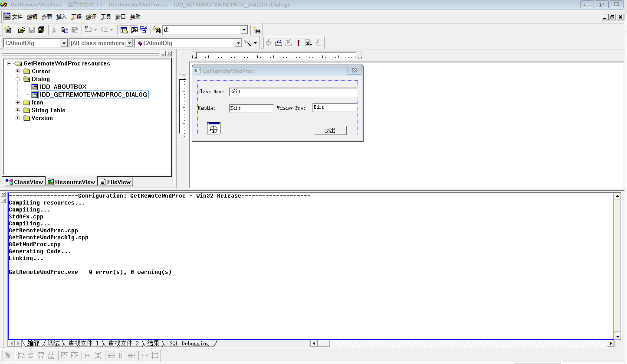627x364 pixels.
Task: Open the CAboutDlg class dropdown on the left
Action: coord(64,43)
